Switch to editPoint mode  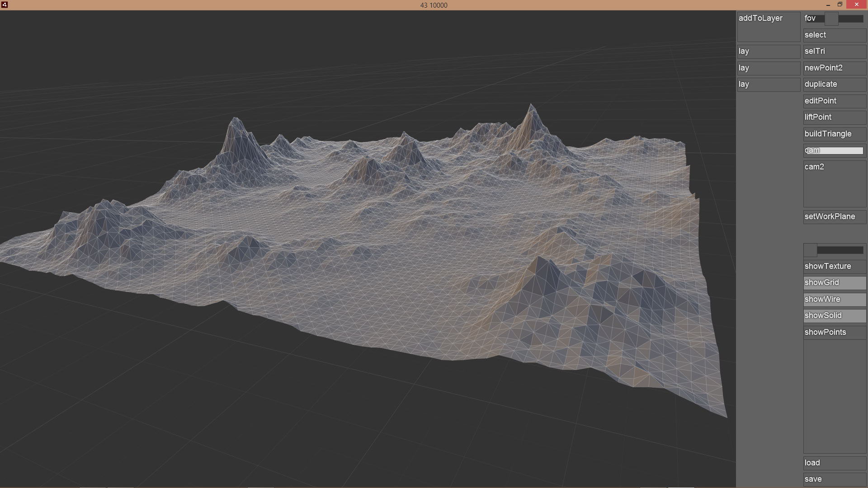(834, 101)
